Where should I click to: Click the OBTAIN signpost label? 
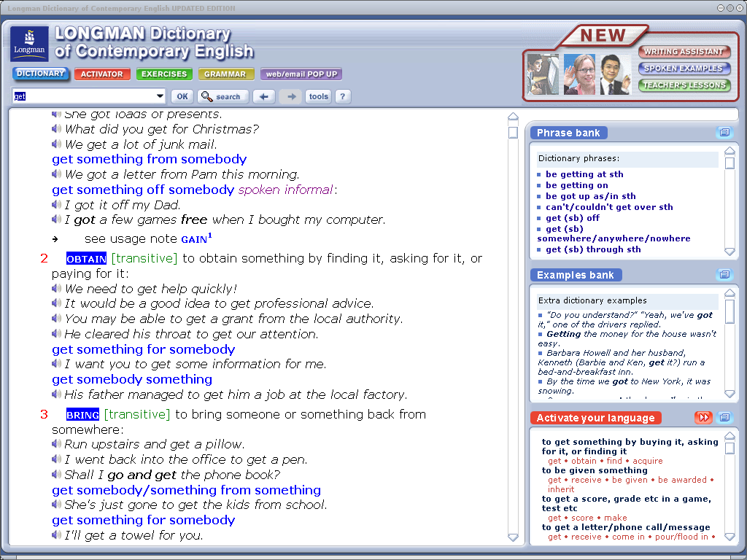click(x=86, y=259)
